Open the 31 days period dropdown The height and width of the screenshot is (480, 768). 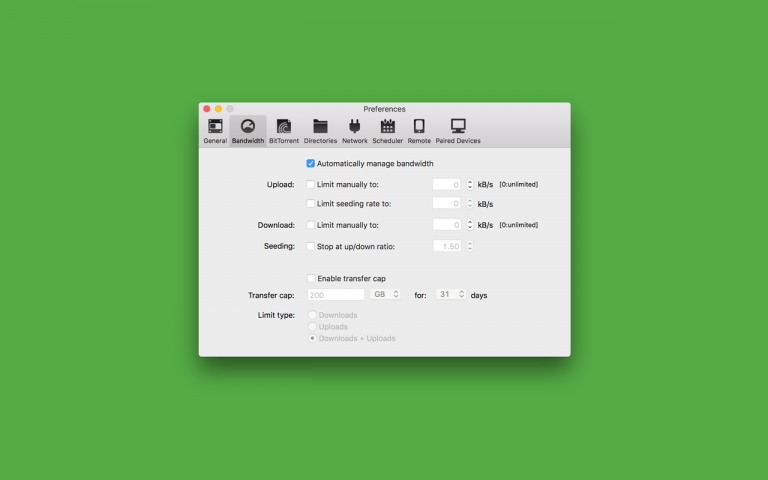450,295
